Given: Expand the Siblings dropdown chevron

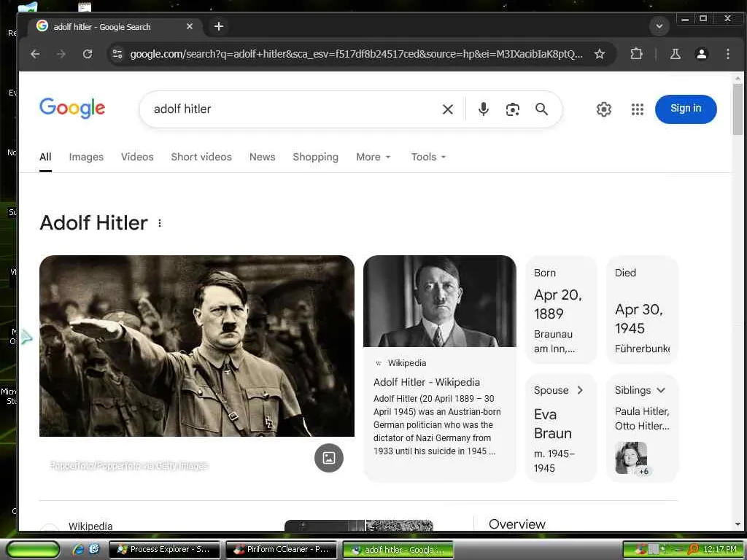Looking at the screenshot, I should tap(661, 391).
